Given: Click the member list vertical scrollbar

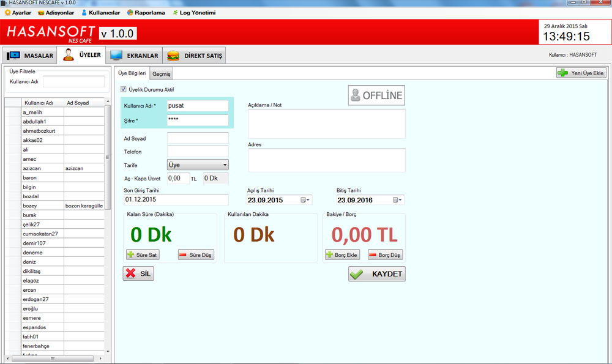Looking at the screenshot, I should [x=108, y=157].
